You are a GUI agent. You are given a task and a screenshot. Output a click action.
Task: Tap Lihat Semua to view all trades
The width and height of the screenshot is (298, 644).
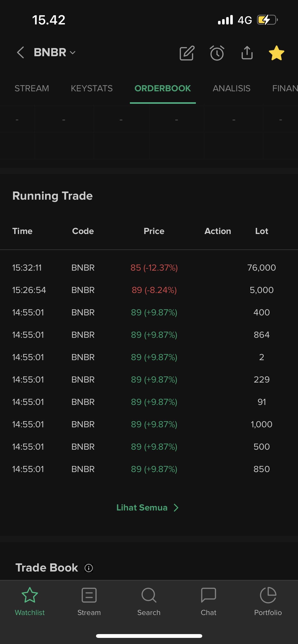click(x=142, y=508)
